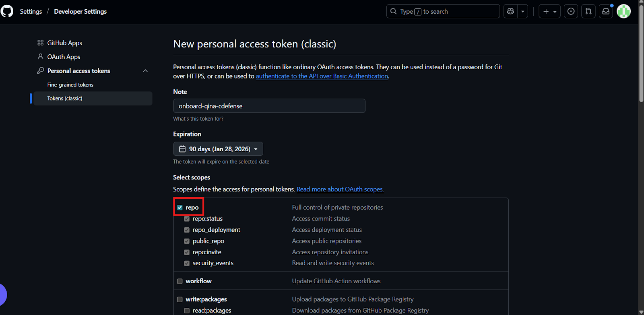The image size is (644, 315).
Task: Click 'Download packages from GitHub Package Registry'
Action: (360, 311)
